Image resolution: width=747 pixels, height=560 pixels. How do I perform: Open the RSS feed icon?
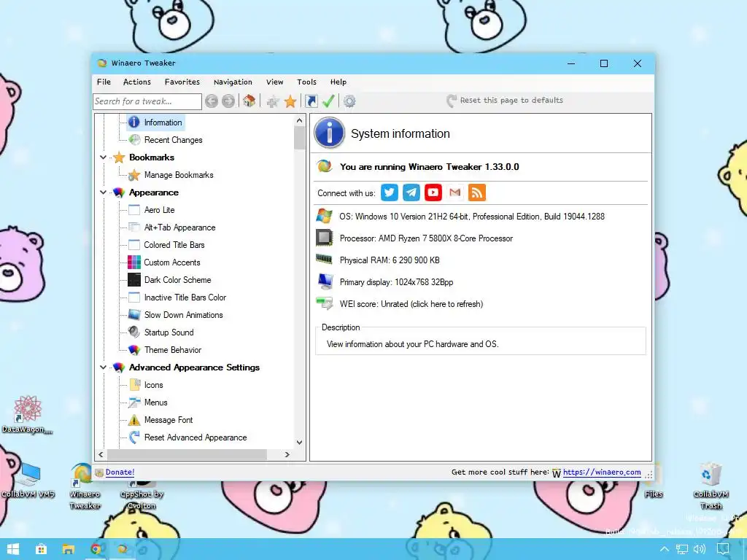[x=477, y=192]
